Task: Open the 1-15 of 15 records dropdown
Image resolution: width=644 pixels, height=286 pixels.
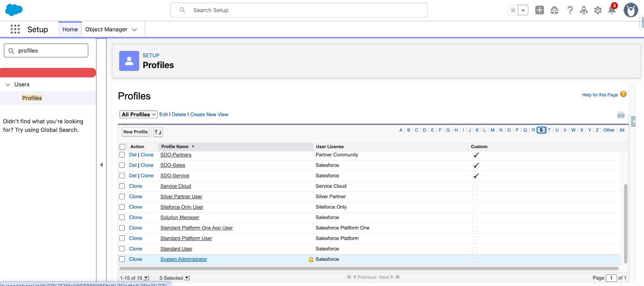Action: [x=146, y=278]
